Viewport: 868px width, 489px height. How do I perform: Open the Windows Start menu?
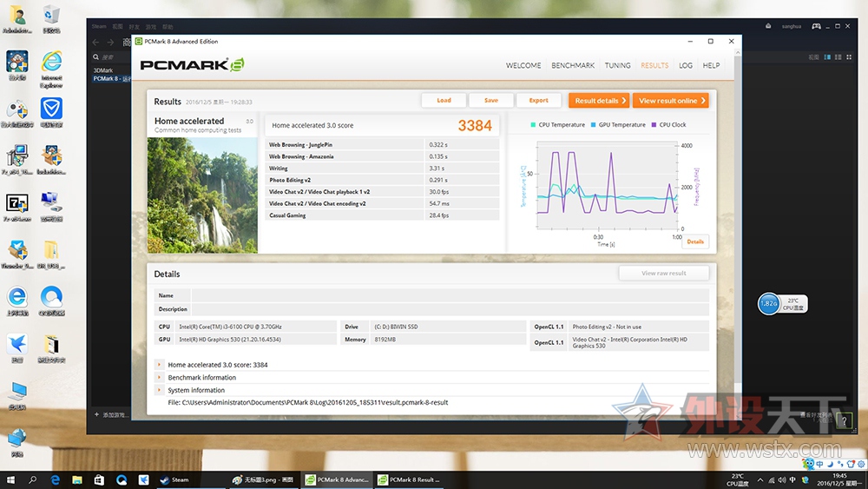(10, 479)
